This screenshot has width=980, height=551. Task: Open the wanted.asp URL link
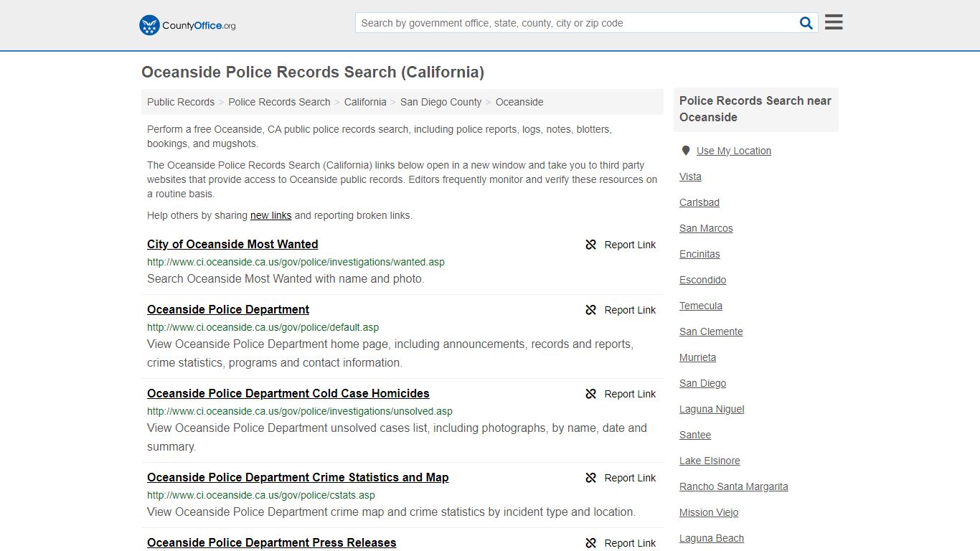tap(296, 262)
